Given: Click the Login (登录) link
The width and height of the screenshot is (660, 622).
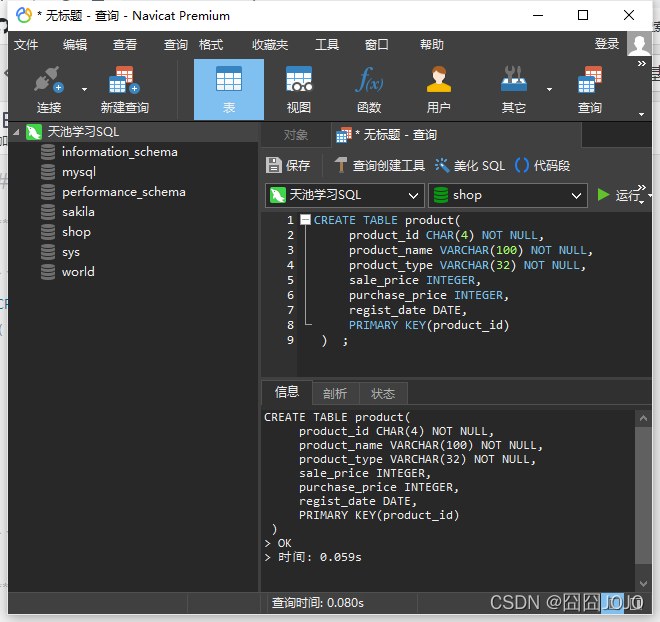Looking at the screenshot, I should [607, 44].
